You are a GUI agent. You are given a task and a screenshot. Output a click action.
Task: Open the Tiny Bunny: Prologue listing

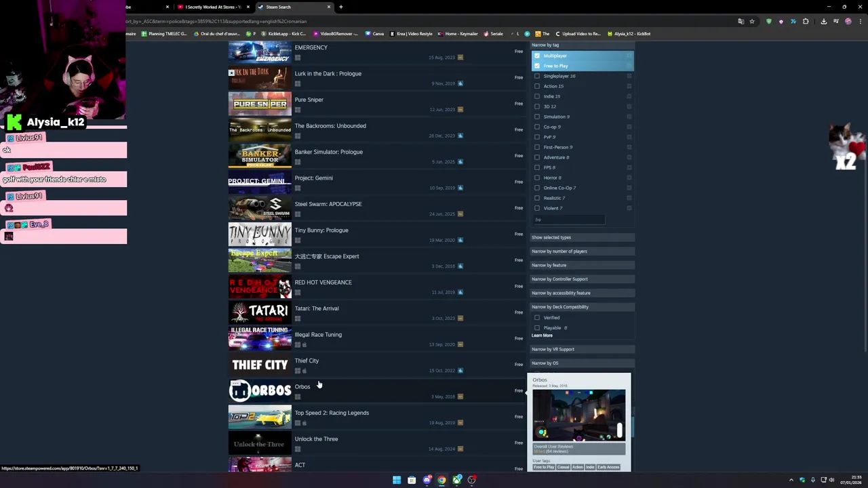(376, 235)
